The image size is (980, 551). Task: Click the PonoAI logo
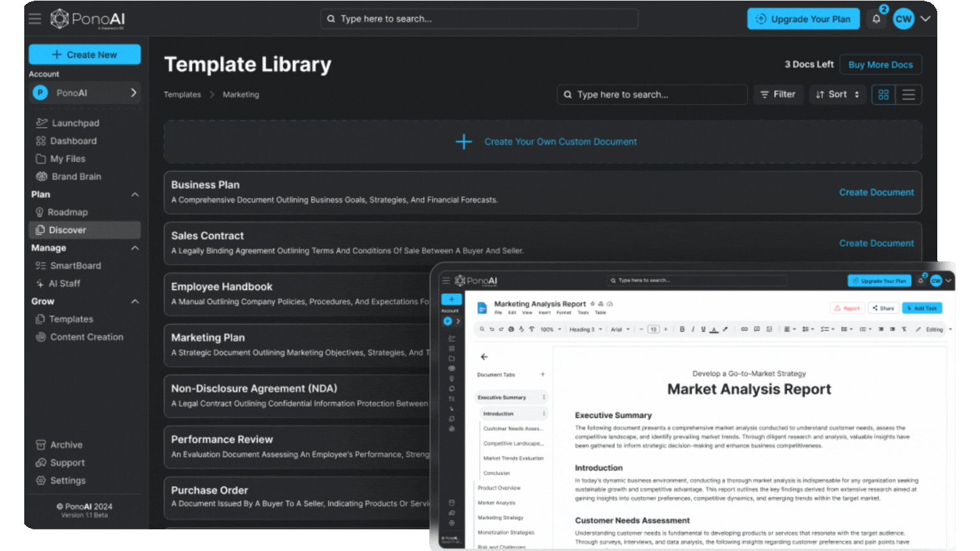point(87,19)
